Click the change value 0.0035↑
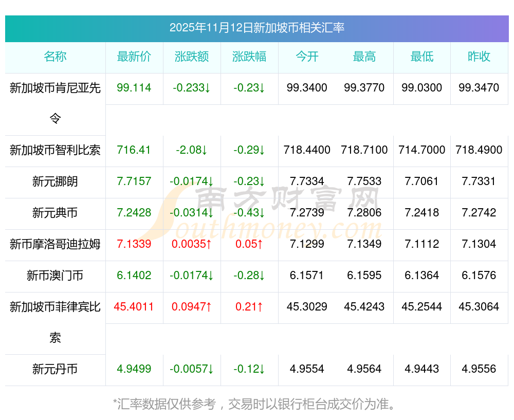Screen dimensions: 514x420 (192, 244)
